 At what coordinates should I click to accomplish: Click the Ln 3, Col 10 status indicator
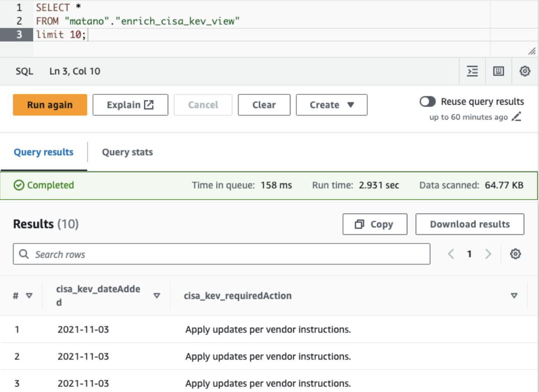coord(75,71)
